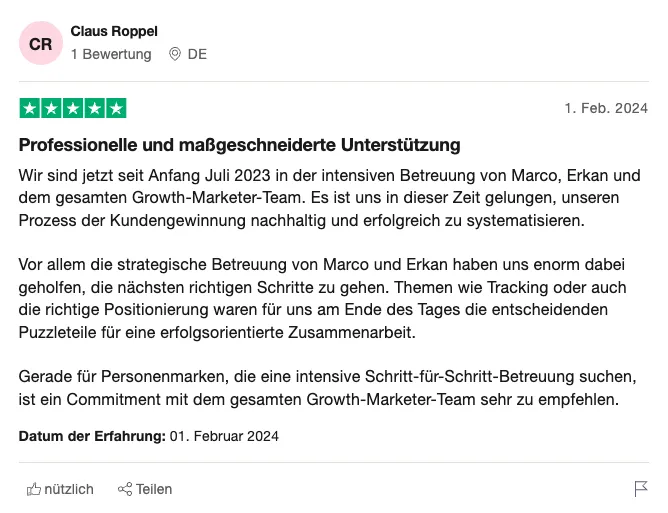Screen dimensions: 668x513
Task: Click the fourth green rating star
Action: pos(95,108)
